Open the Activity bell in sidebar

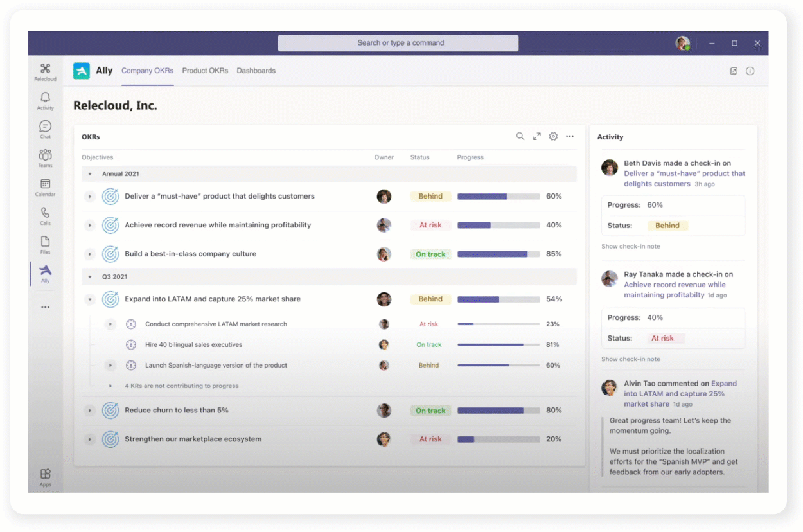click(x=45, y=100)
